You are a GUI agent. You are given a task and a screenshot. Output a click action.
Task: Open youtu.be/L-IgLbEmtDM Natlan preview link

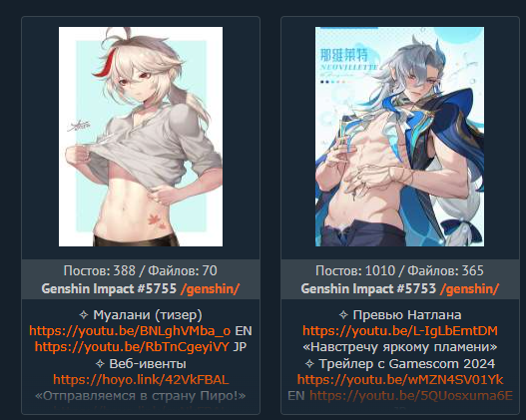tap(400, 331)
